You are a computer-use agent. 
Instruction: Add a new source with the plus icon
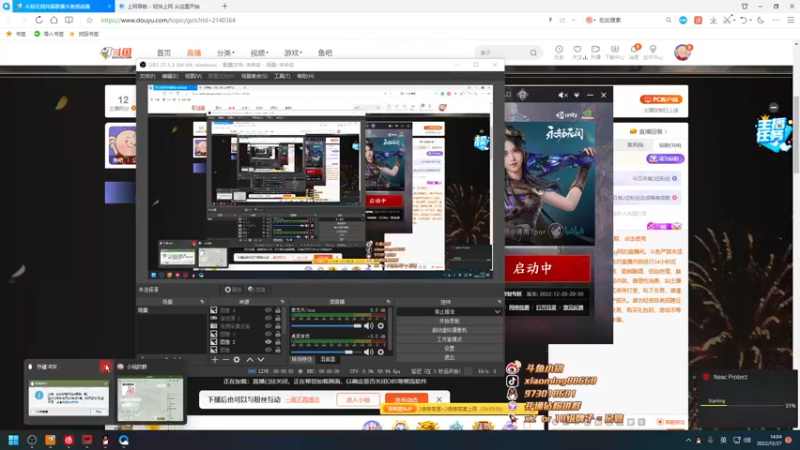(215, 360)
